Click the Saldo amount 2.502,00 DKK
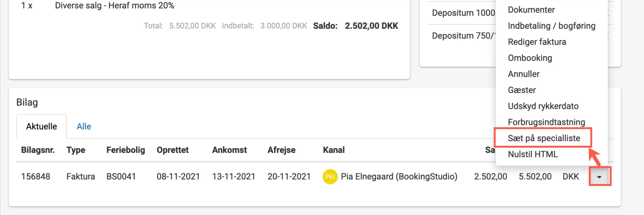The width and height of the screenshot is (644, 215). point(372,26)
